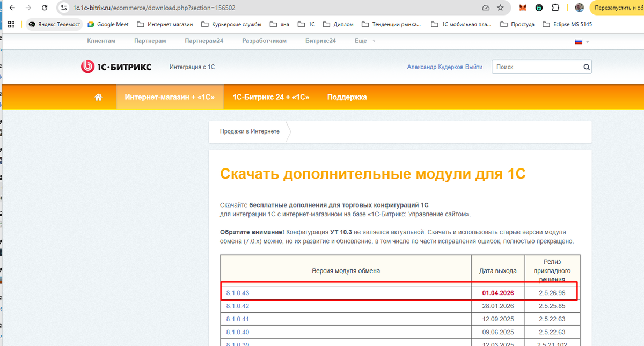
Task: Click the Продажи в Интернете breadcrumb
Action: (x=250, y=131)
